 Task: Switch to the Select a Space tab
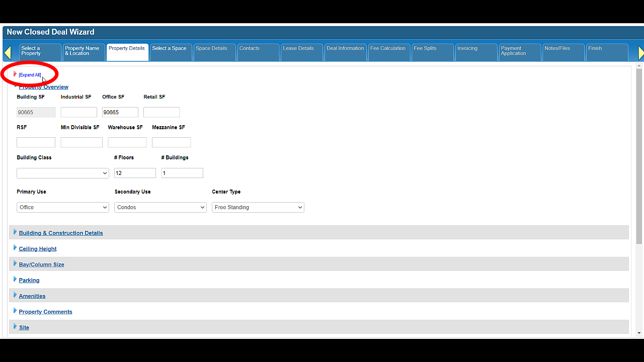tap(170, 52)
